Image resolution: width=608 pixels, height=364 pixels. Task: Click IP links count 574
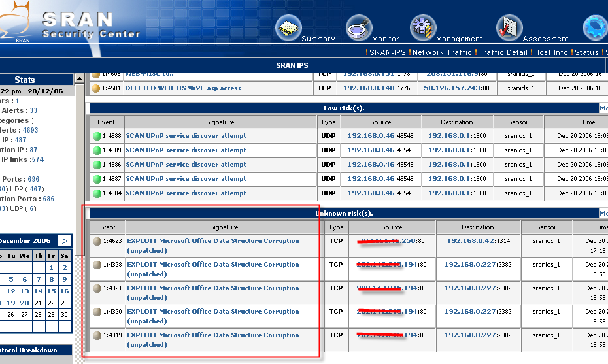(x=38, y=159)
